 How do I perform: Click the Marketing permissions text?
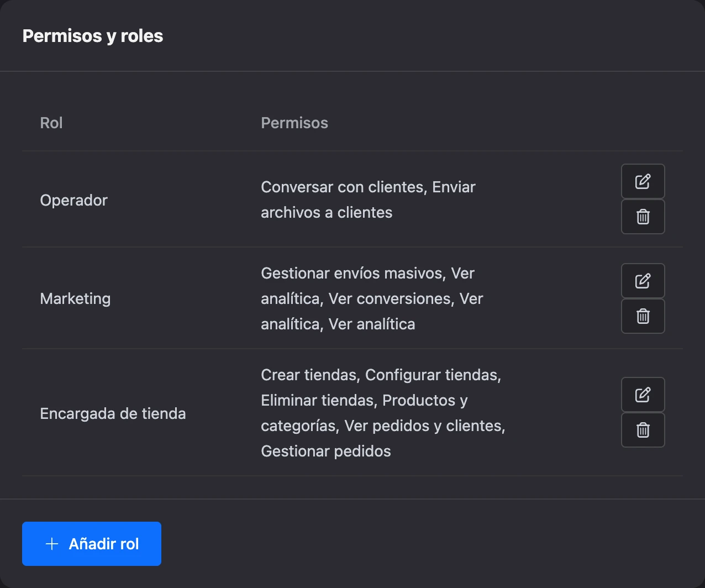pyautogui.click(x=372, y=298)
